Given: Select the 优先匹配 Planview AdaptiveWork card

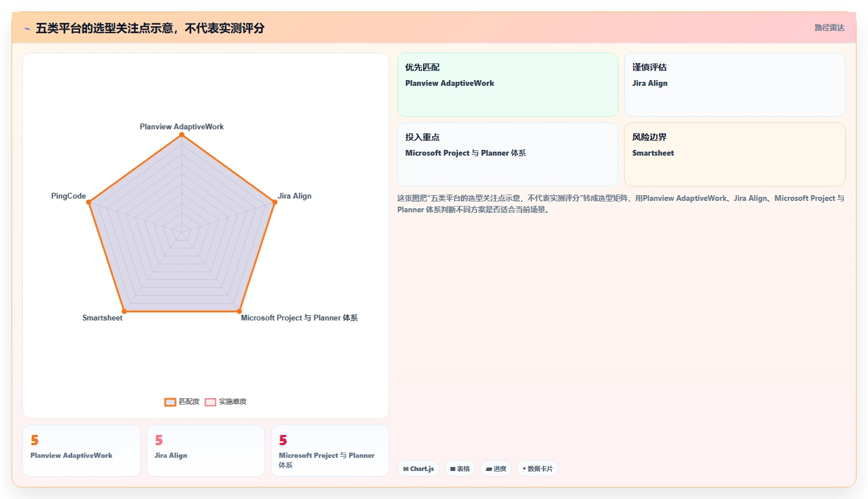Looking at the screenshot, I should tap(507, 85).
